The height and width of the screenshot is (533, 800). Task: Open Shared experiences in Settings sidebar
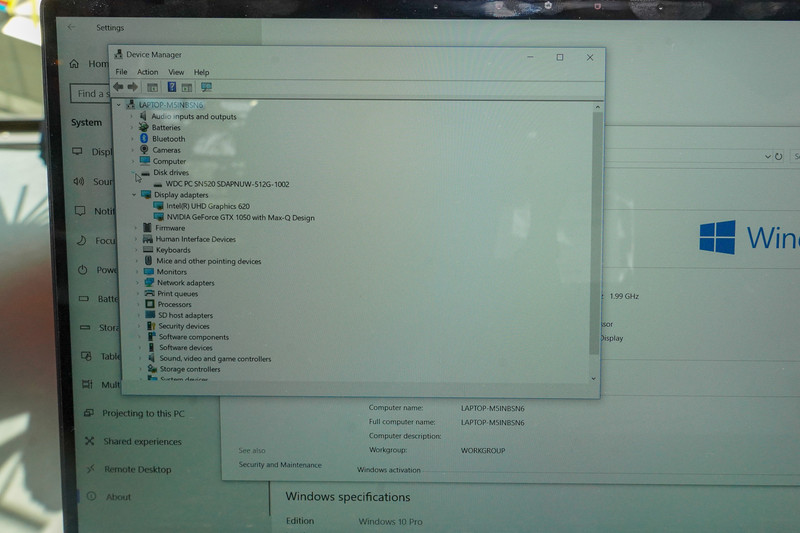click(142, 441)
